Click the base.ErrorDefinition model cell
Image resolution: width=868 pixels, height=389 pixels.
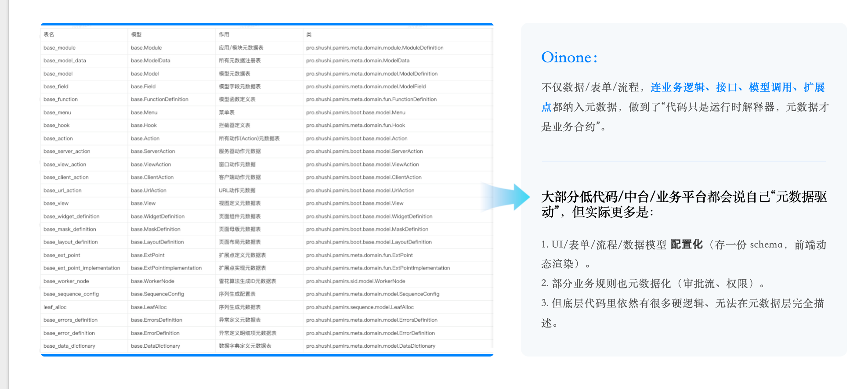[x=155, y=333]
